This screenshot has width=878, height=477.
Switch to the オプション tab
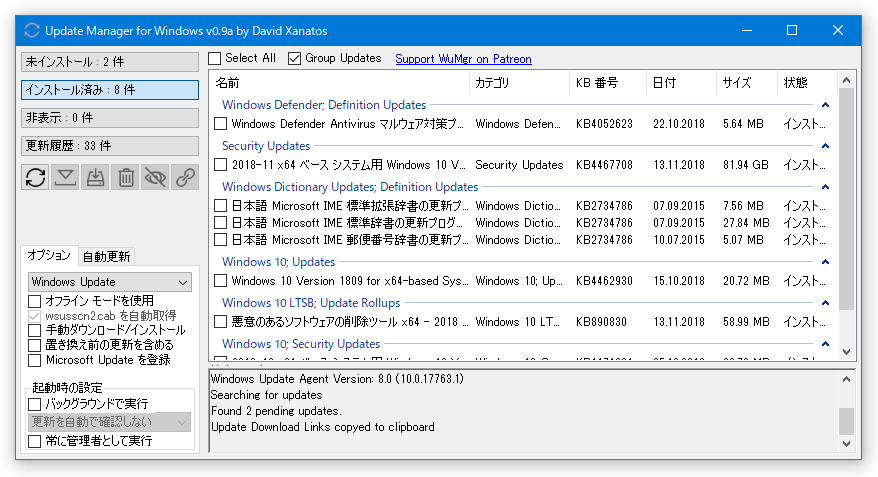point(49,255)
